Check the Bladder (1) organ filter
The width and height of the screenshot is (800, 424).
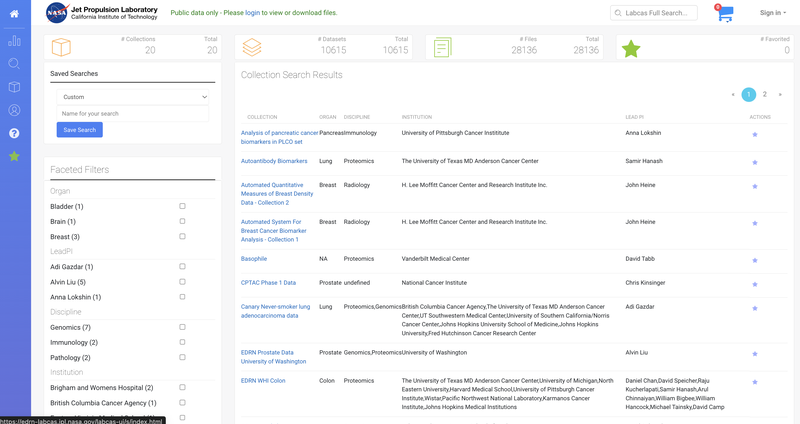182,206
